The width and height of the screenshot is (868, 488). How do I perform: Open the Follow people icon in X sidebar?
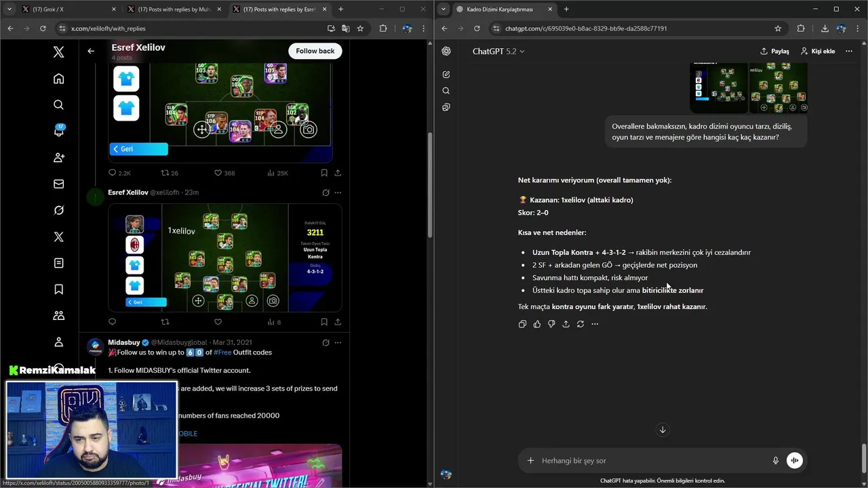tap(59, 157)
